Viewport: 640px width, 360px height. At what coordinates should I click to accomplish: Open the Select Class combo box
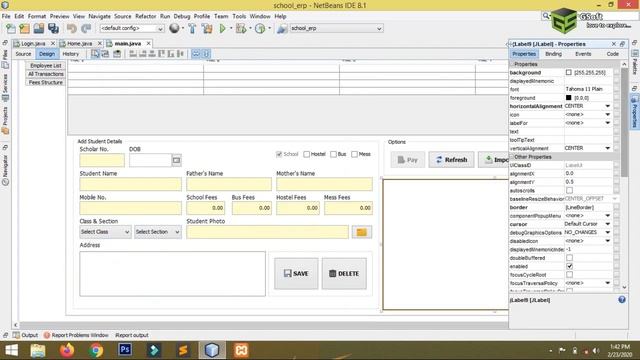(105, 232)
